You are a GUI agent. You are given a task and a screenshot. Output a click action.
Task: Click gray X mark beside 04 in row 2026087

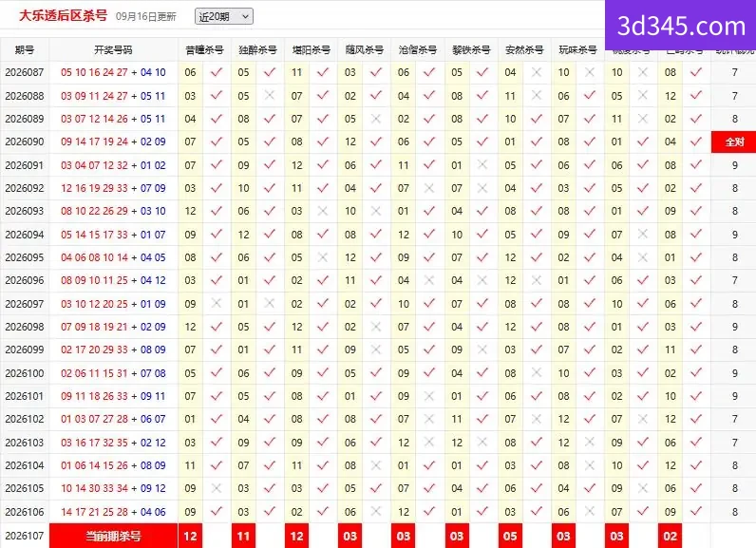click(x=537, y=72)
